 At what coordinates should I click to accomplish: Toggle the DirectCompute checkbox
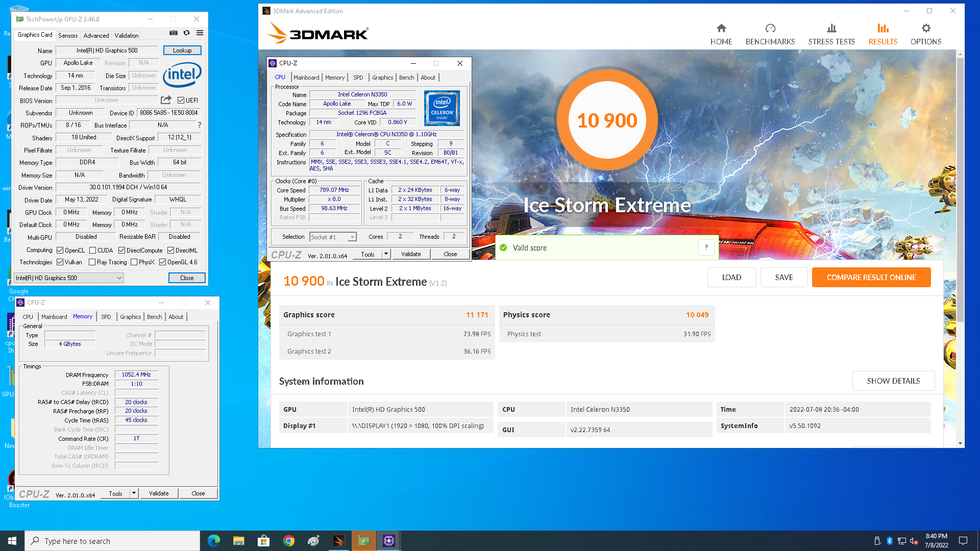click(x=121, y=251)
